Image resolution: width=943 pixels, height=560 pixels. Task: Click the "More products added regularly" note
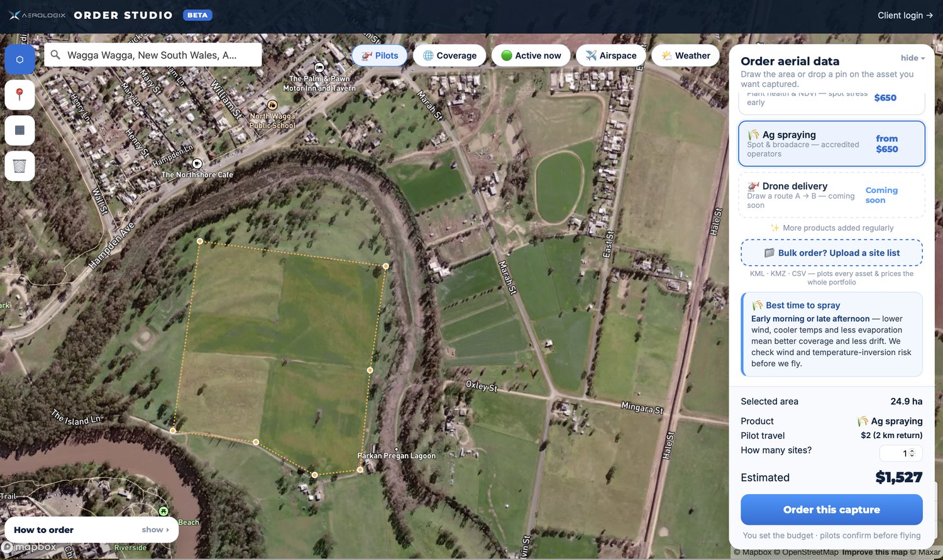point(838,228)
